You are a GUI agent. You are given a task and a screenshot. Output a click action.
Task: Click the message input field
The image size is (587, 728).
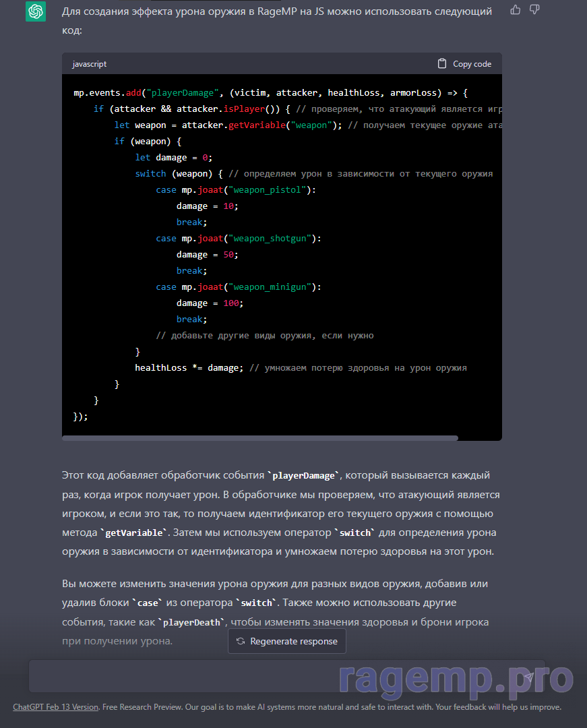pyautogui.click(x=287, y=677)
